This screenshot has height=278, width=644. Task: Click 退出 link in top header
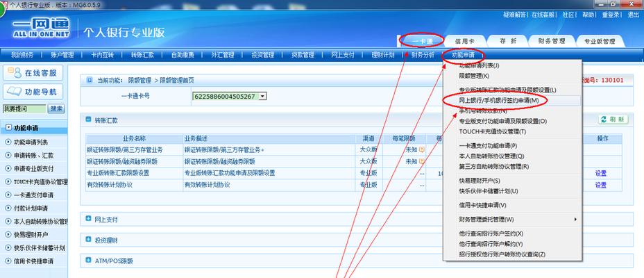click(x=634, y=15)
